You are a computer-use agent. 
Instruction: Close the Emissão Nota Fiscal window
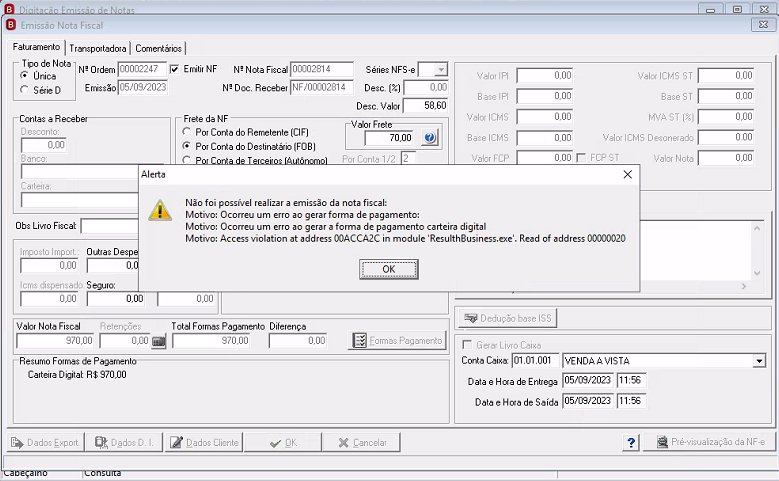(763, 24)
